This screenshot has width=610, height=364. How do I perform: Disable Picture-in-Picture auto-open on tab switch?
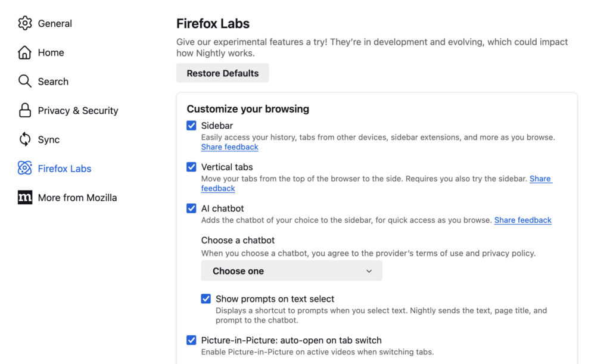point(191,340)
